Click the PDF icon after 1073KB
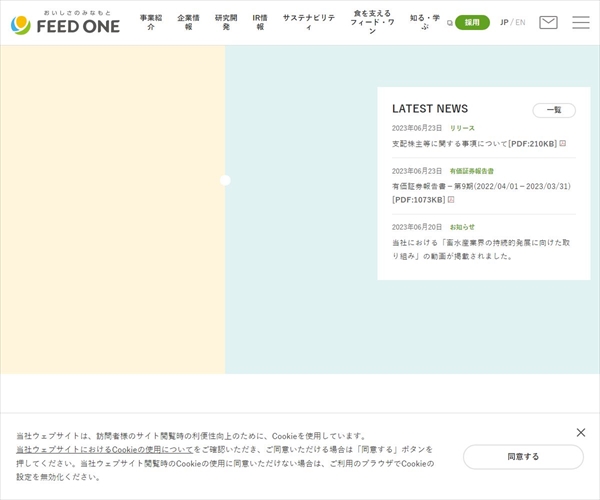 click(451, 199)
